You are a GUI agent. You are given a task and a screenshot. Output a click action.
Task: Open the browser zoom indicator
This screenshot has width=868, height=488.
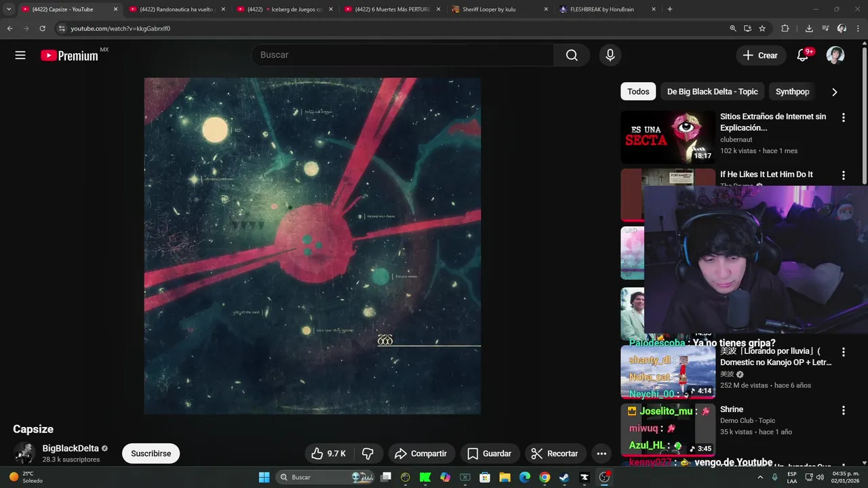(x=732, y=28)
